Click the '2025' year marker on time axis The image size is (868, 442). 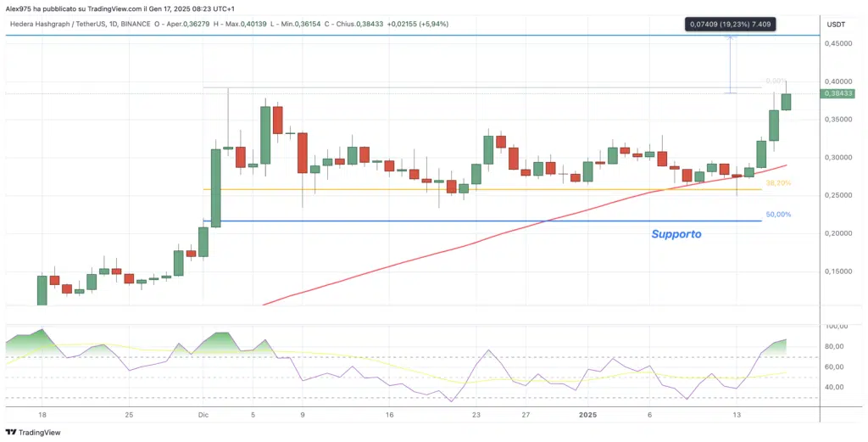pyautogui.click(x=588, y=416)
